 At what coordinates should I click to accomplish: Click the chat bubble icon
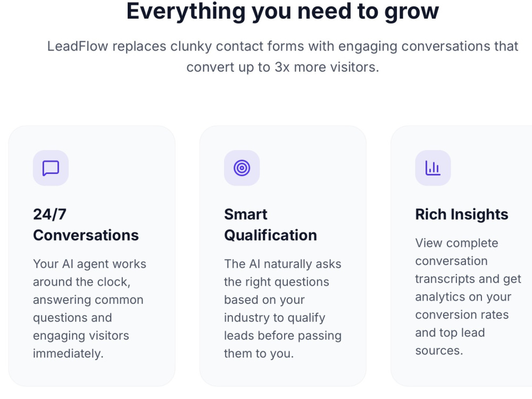coord(51,168)
